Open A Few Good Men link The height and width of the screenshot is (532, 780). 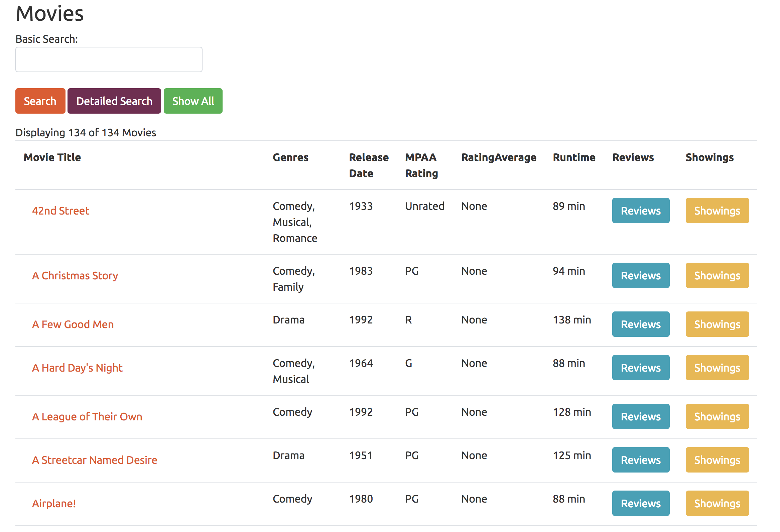(73, 324)
